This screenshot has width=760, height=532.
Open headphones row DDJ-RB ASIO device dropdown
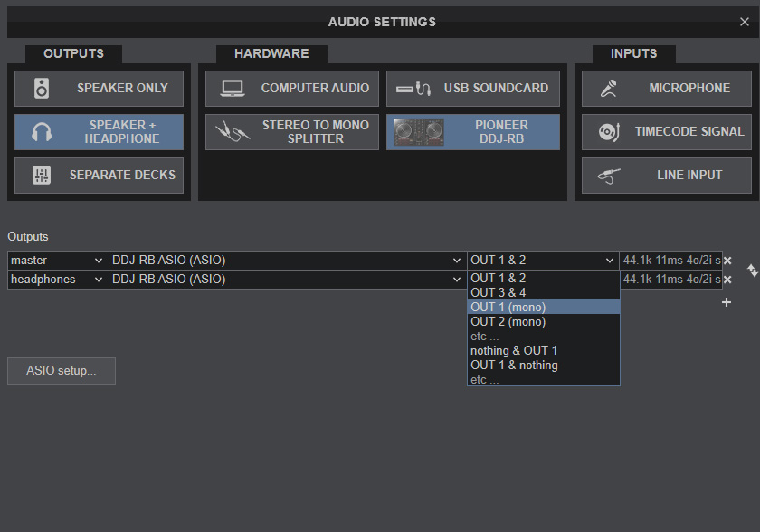point(288,279)
